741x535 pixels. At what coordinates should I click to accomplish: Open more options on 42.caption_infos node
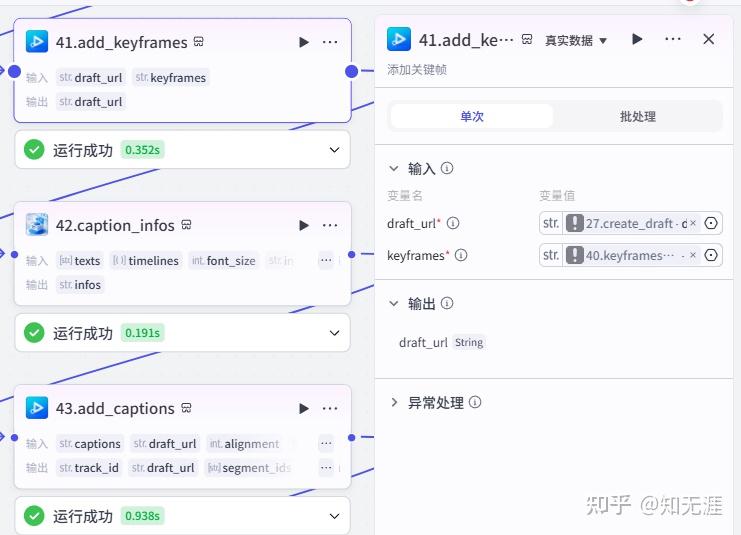[x=330, y=225]
